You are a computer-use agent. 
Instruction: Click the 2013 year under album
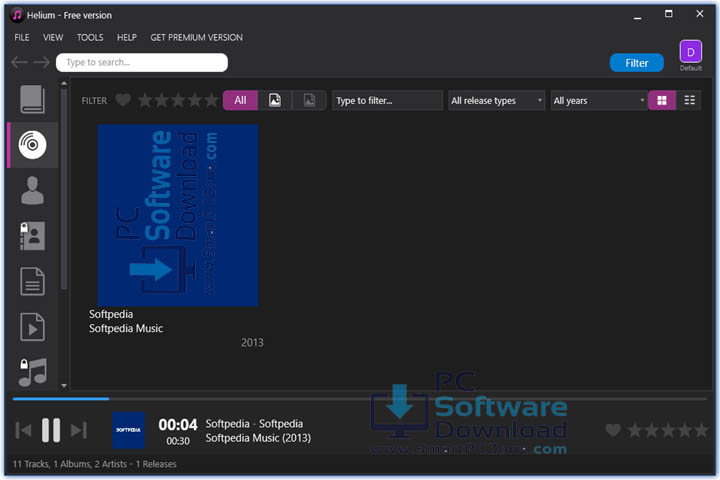(x=252, y=343)
